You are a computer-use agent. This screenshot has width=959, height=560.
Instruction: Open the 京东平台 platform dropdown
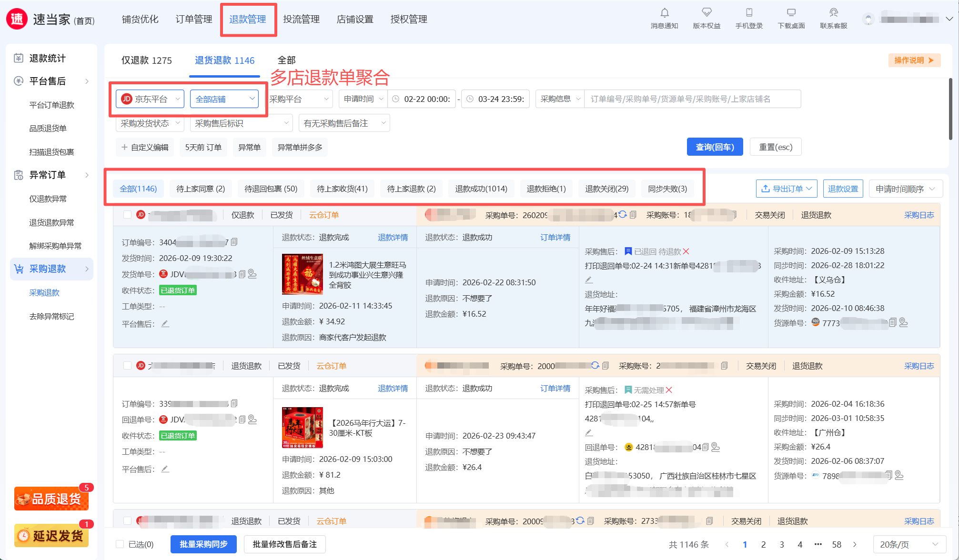coord(150,99)
